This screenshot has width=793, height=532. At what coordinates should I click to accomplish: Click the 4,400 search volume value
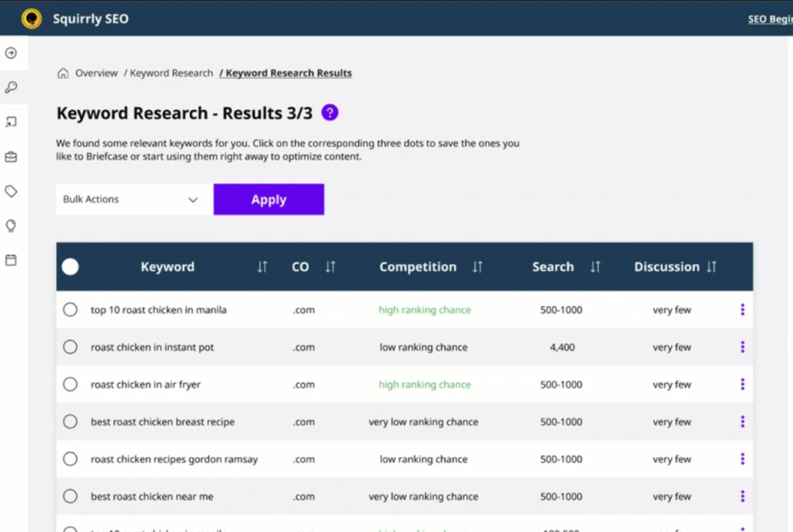(562, 347)
